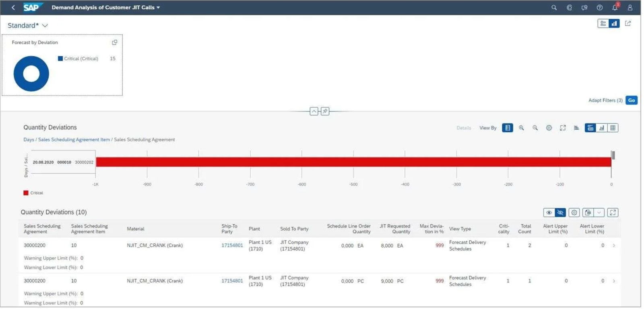This screenshot has width=644, height=310.
Task: Expand the Standard* variant dropdown
Action: (45, 25)
